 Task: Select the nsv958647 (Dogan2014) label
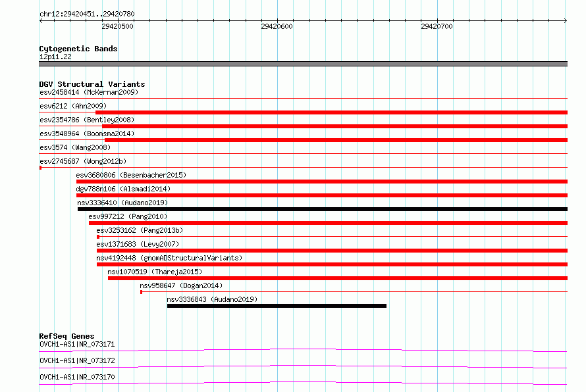click(181, 285)
